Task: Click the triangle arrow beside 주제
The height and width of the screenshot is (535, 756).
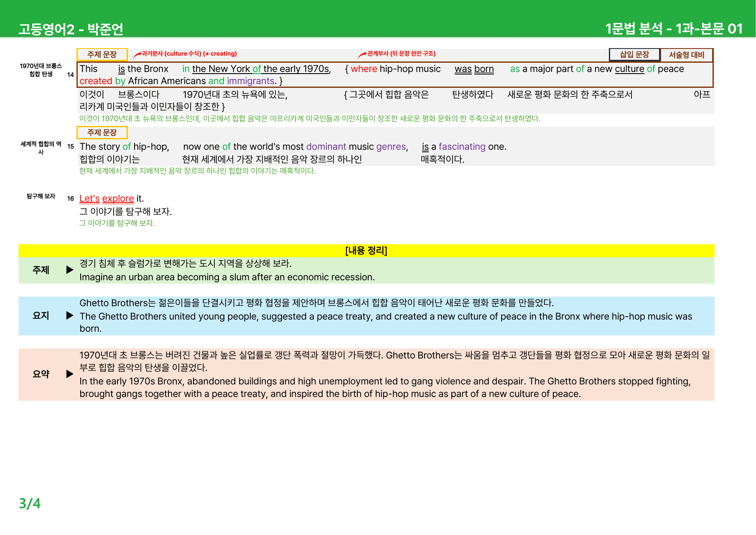Action: (70, 270)
